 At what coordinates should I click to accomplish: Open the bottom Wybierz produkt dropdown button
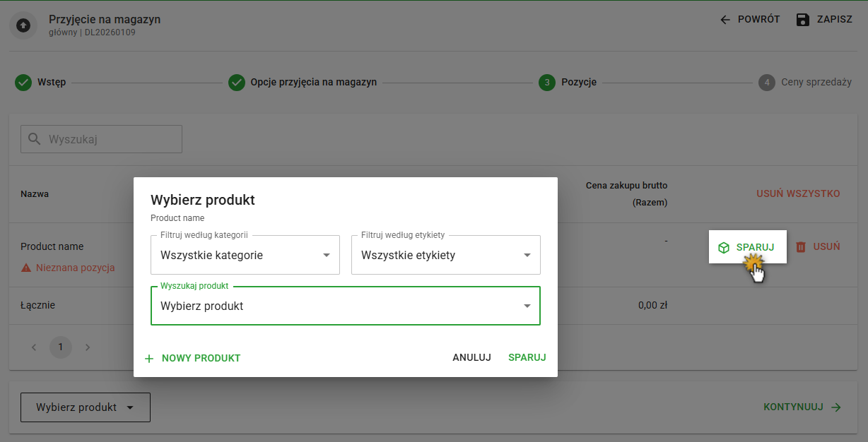(x=86, y=407)
